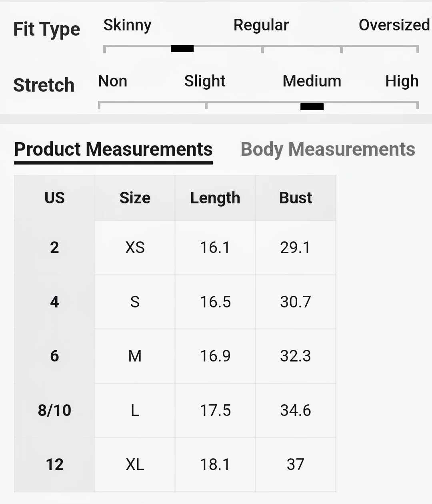The height and width of the screenshot is (504, 432).
Task: Select the XL size cell
Action: 135,465
